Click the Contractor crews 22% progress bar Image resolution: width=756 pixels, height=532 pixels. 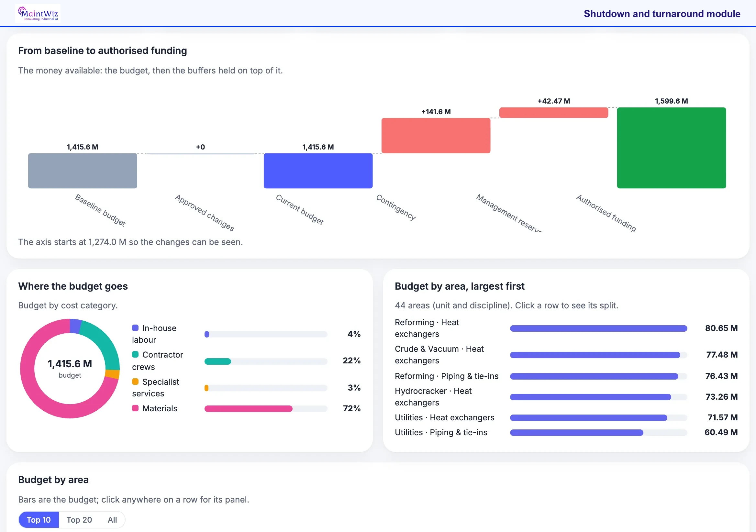266,361
